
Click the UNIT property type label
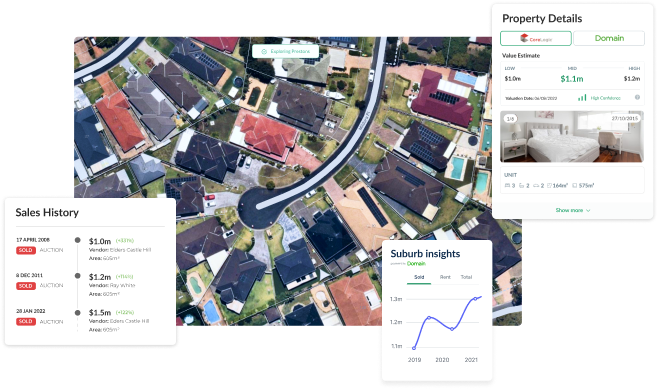(x=510, y=175)
